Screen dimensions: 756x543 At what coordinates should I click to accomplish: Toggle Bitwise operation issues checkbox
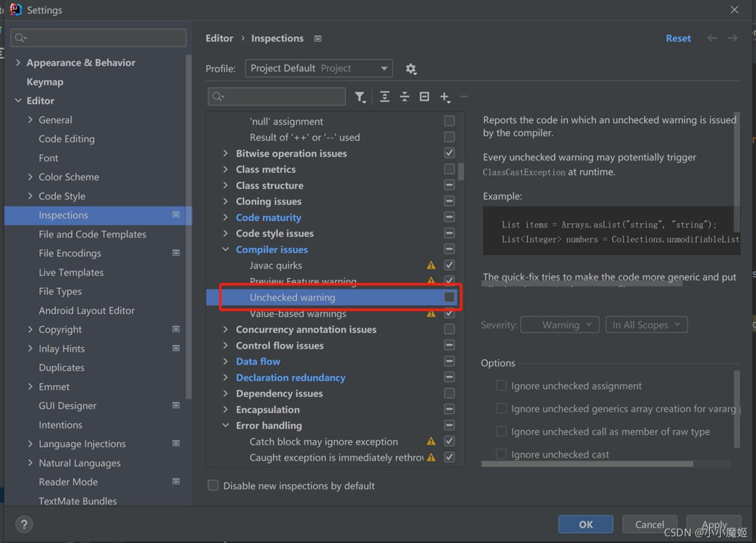[449, 153]
